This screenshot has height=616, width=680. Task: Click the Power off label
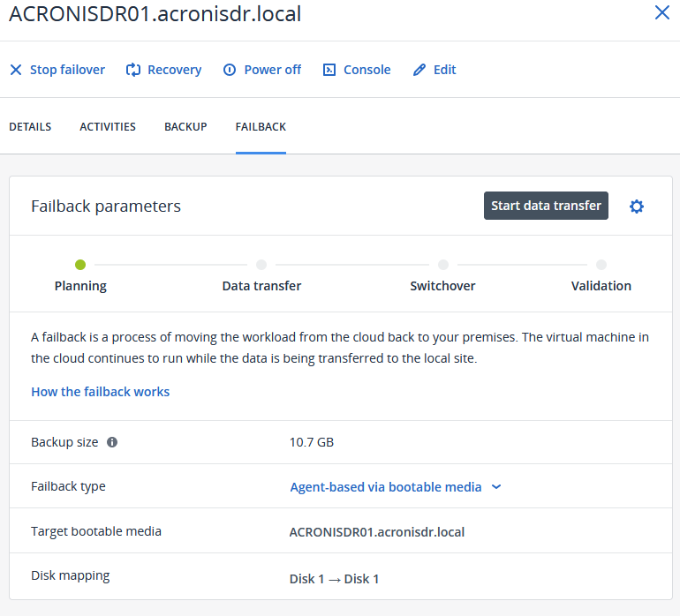(x=272, y=70)
